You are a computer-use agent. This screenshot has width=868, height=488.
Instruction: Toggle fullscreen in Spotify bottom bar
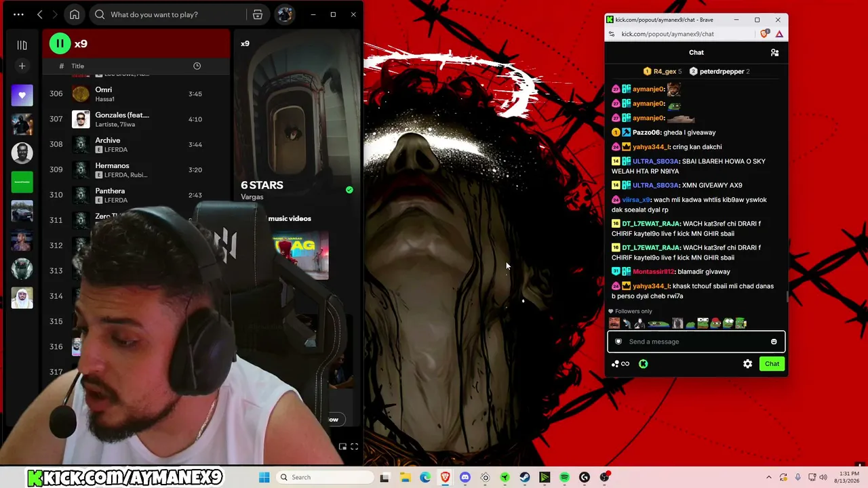[354, 447]
